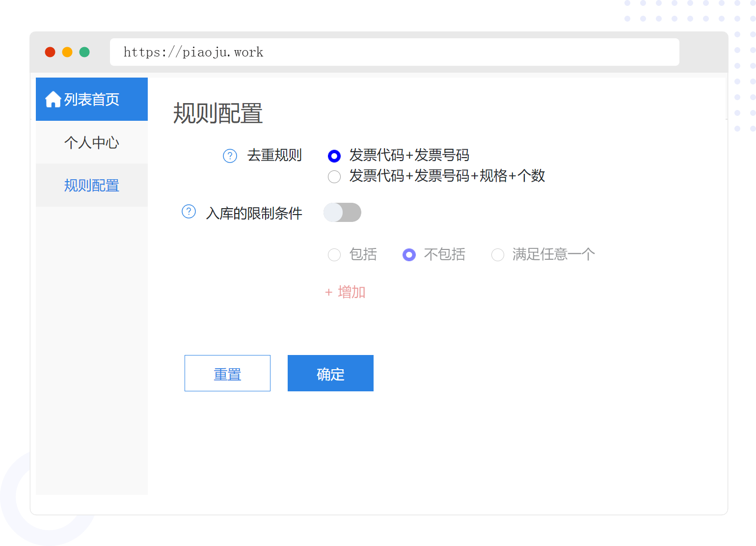Open the 列表首页 sidebar label
Image resolution: width=756 pixels, height=546 pixels.
pyautogui.click(x=92, y=100)
